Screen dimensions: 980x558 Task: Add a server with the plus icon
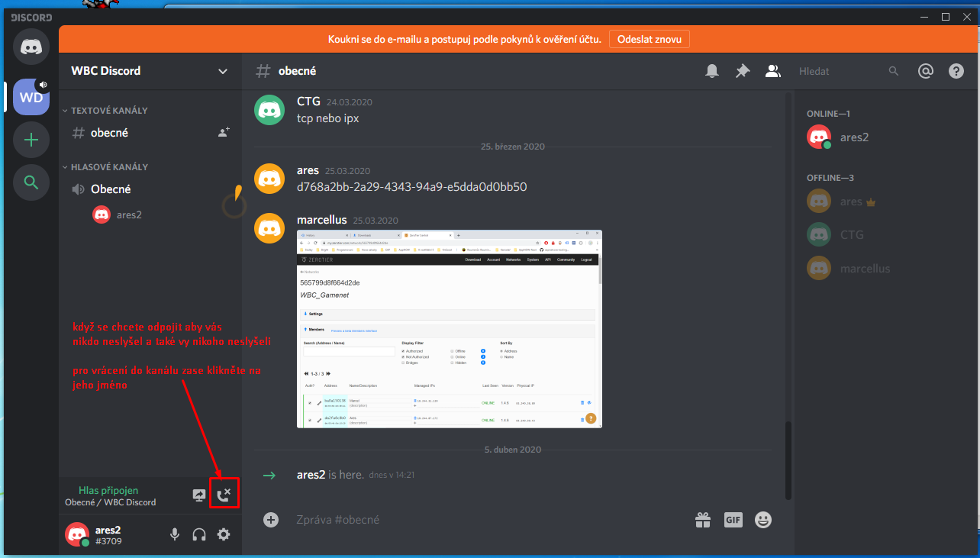point(31,140)
